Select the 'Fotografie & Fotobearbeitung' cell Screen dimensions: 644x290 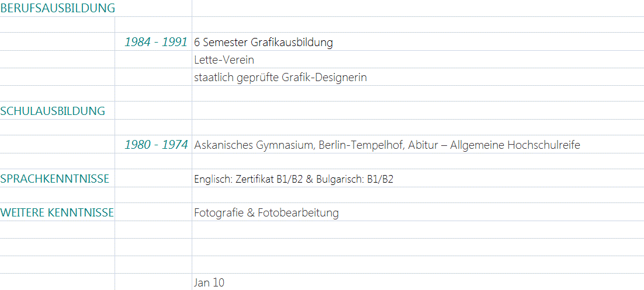coord(266,212)
